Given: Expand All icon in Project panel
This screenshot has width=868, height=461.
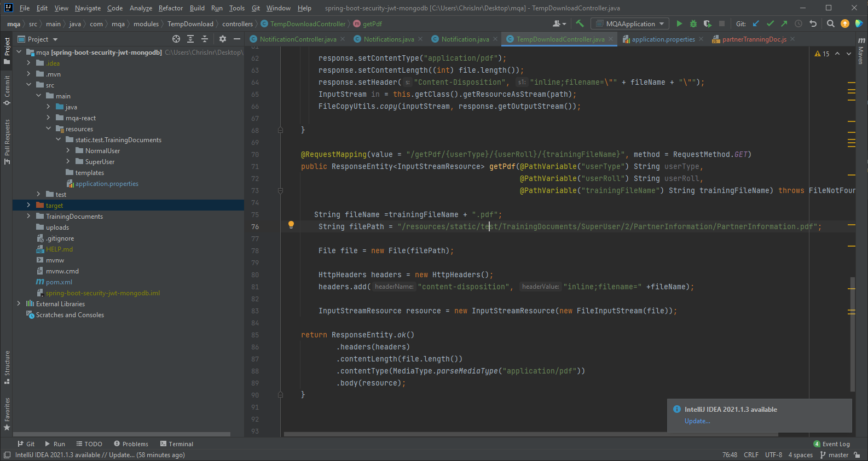Looking at the screenshot, I should coord(190,39).
